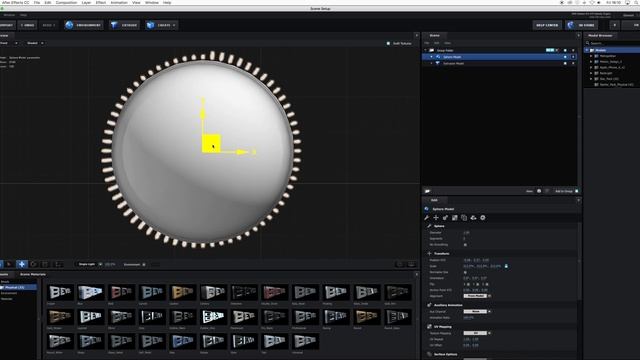
Task: Click the Redo button
Action: coord(49,25)
